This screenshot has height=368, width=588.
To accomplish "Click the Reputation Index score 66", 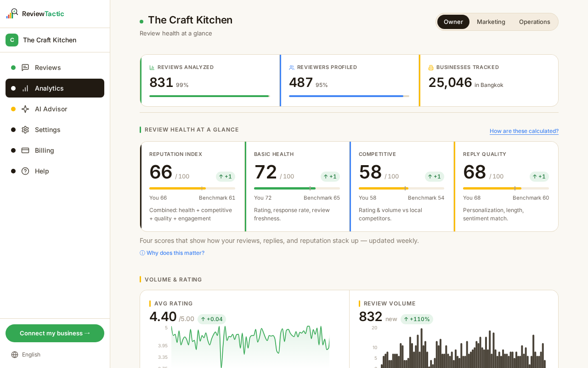I will coord(161,172).
